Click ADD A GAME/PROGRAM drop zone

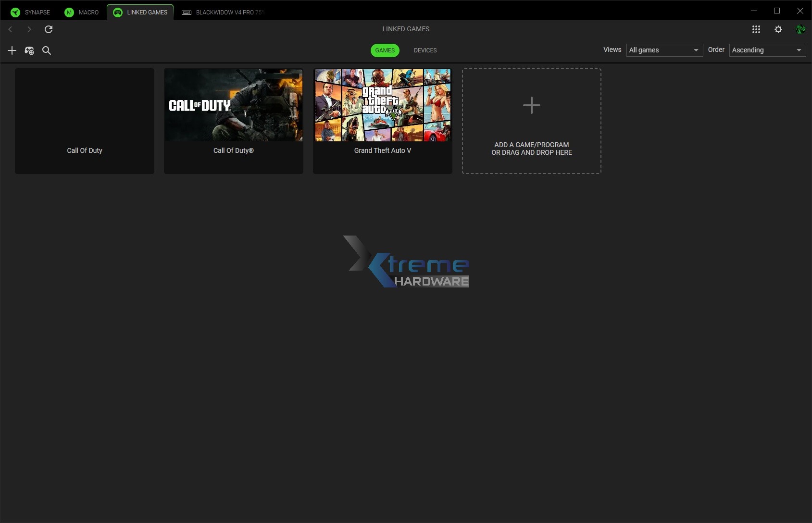531,121
